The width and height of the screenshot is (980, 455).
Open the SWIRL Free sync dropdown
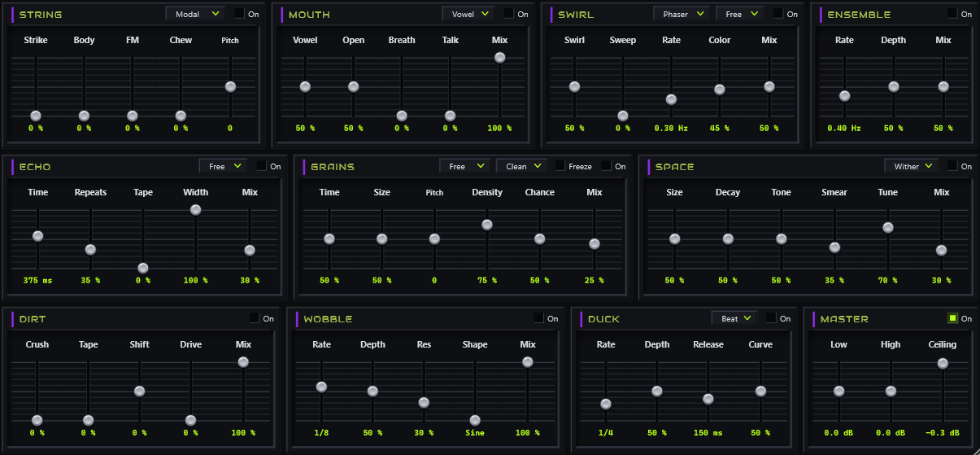click(740, 14)
